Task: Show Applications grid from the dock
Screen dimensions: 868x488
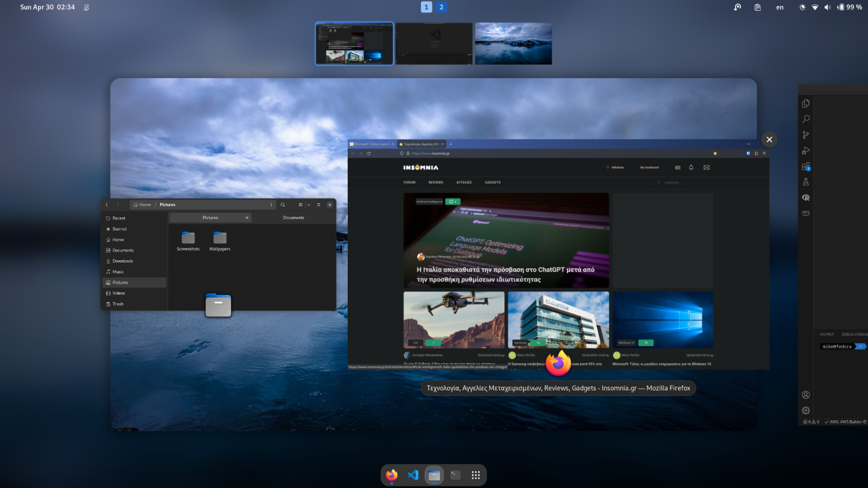Action: (476, 475)
